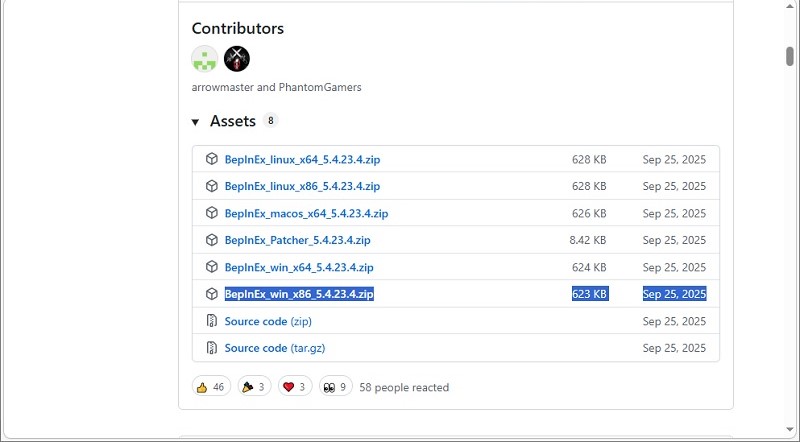Toggle the thumbs up reaction with 46
800x442 pixels.
pyautogui.click(x=211, y=387)
